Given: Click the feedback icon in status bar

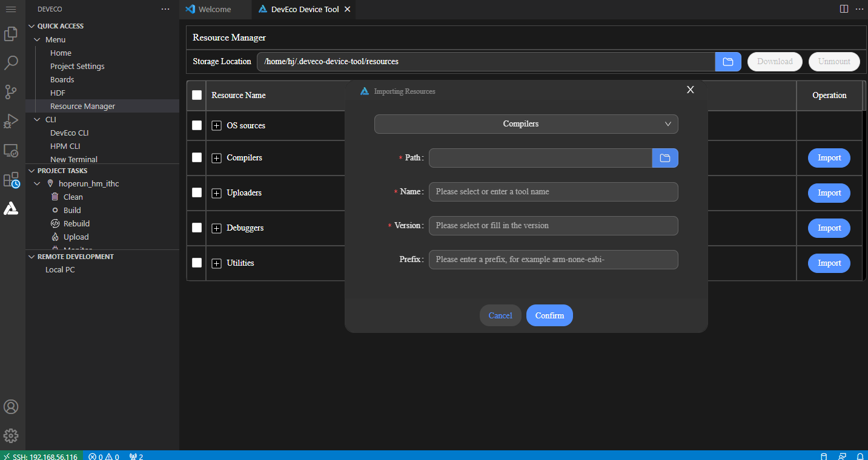Looking at the screenshot, I should [x=842, y=456].
